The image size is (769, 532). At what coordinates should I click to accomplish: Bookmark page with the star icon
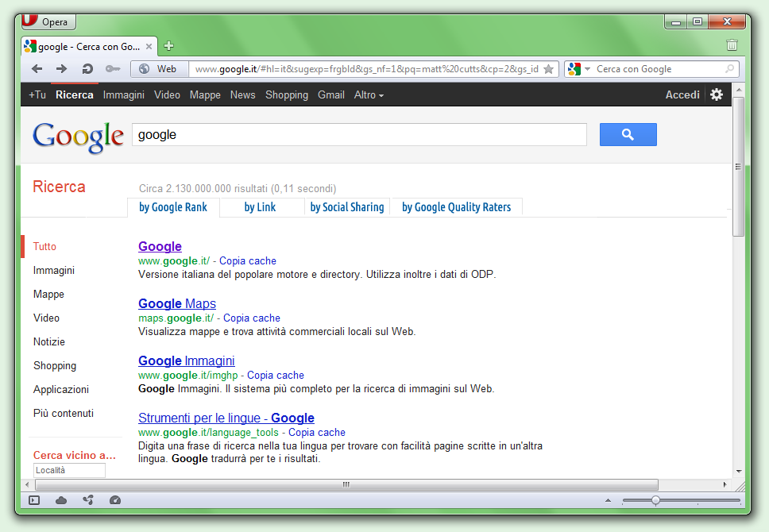click(549, 69)
